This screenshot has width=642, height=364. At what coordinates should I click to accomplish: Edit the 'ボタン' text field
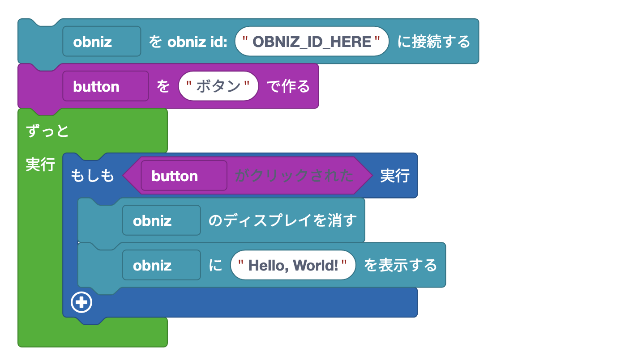pyautogui.click(x=218, y=86)
